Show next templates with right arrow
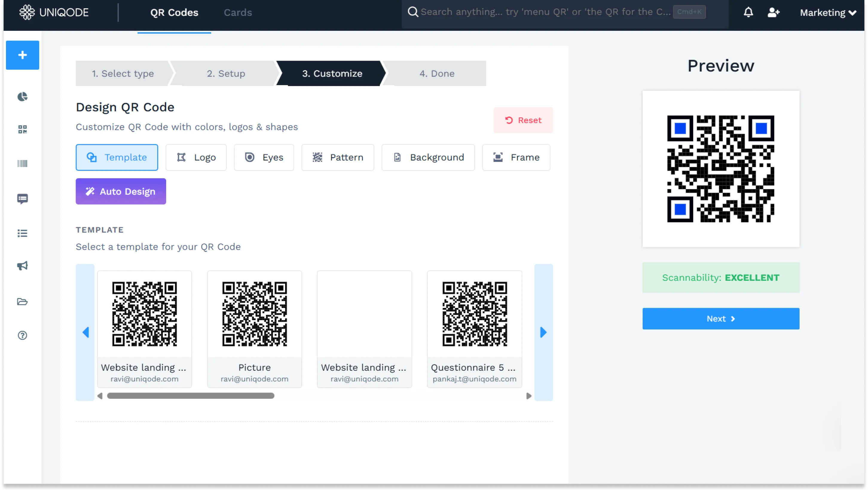 [543, 332]
